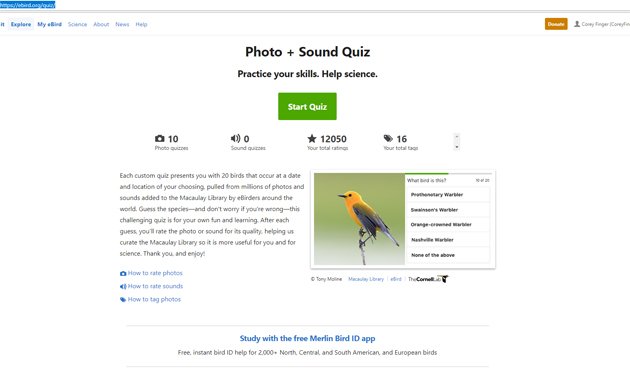This screenshot has width=630, height=390.
Task: Click the browser address bar URL
Action: point(28,5)
